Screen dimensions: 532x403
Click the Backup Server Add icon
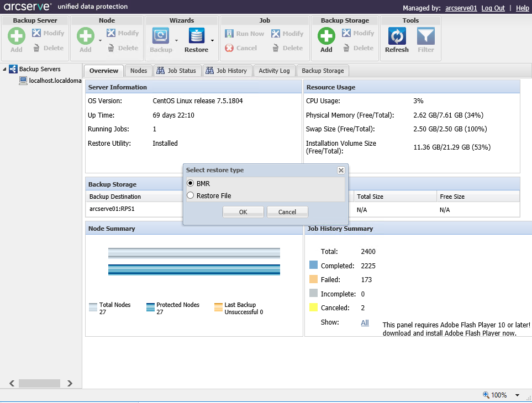point(16,36)
